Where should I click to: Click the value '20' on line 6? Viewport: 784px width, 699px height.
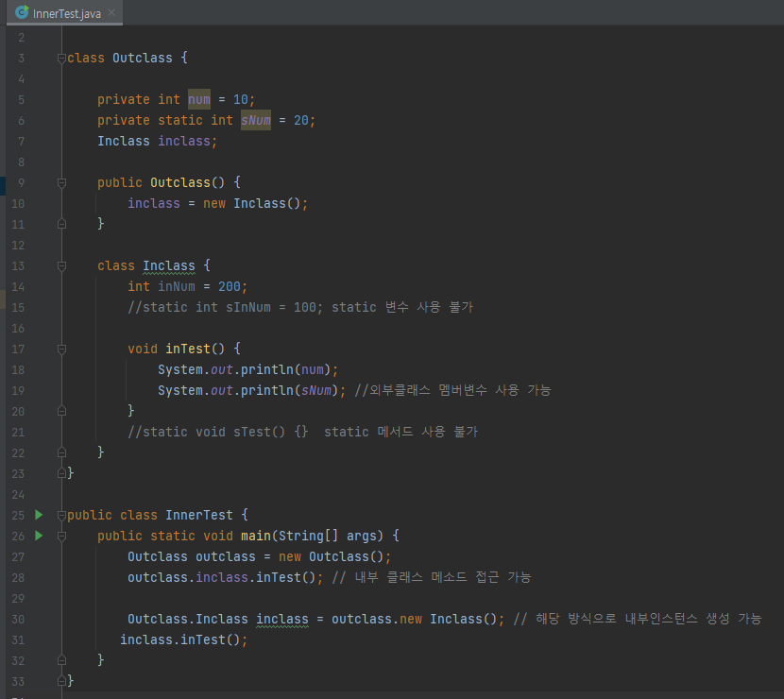point(301,120)
